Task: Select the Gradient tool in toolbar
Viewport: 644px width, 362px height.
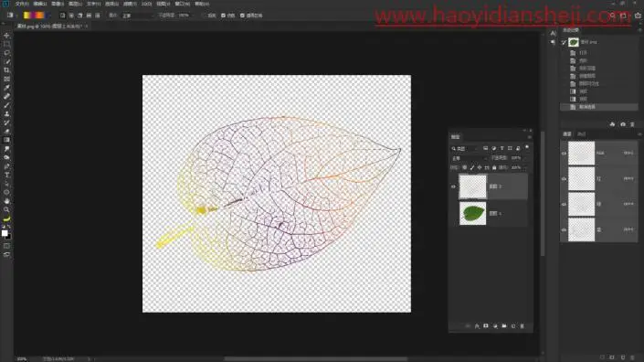Action: point(6,140)
